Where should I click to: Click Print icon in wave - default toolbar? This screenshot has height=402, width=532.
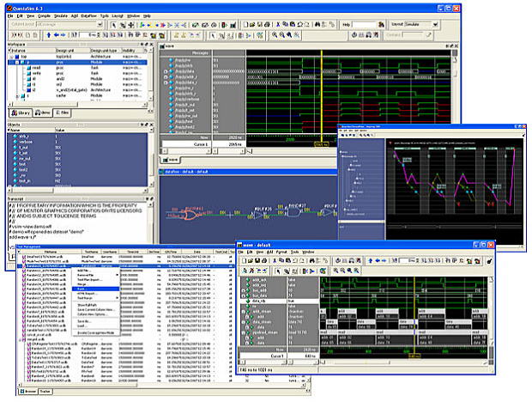point(264,261)
